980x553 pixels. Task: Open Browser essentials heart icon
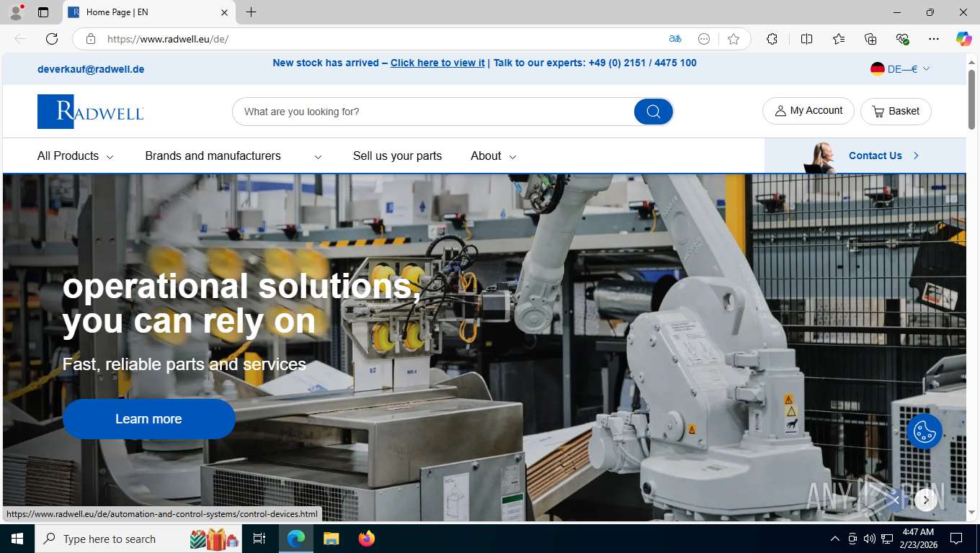(x=902, y=39)
